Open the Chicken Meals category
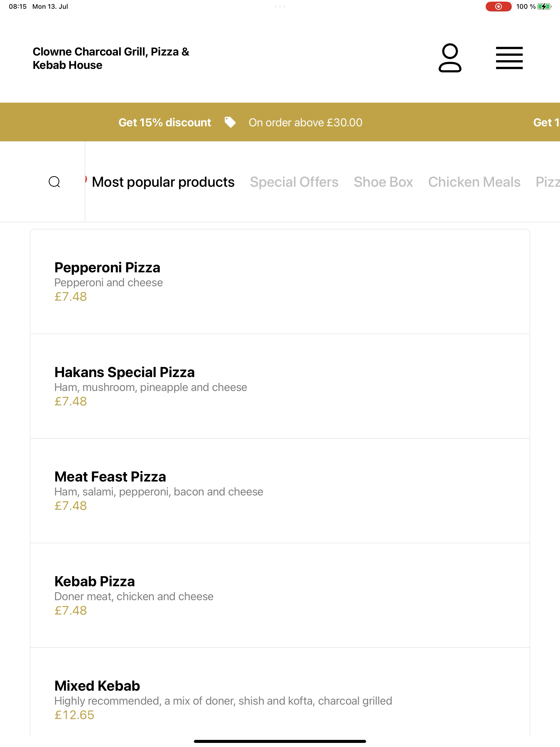Viewport: 560px width, 747px height. coord(474,182)
